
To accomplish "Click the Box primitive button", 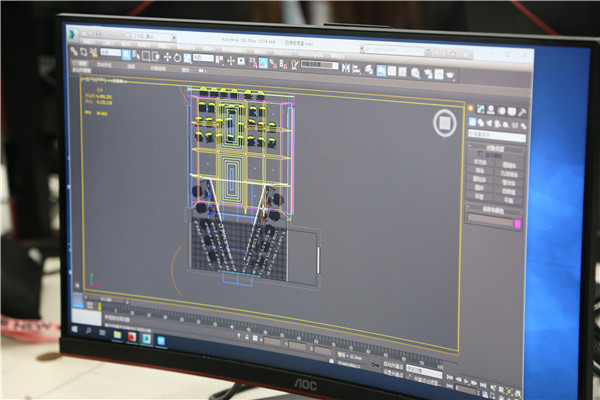I will (480, 162).
